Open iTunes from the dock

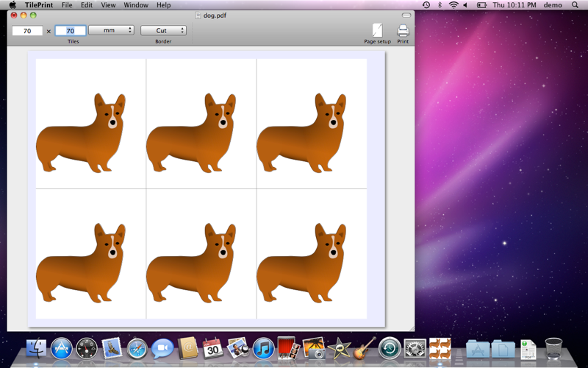[262, 348]
